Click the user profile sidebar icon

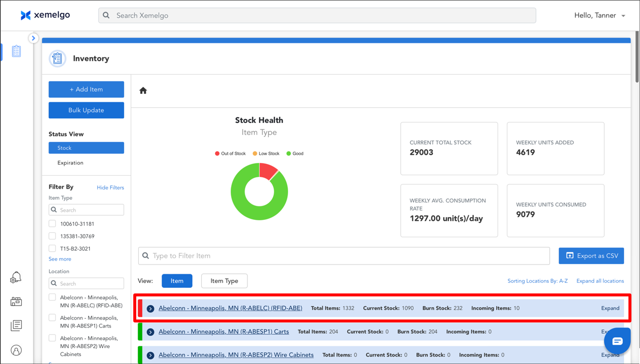(16, 350)
